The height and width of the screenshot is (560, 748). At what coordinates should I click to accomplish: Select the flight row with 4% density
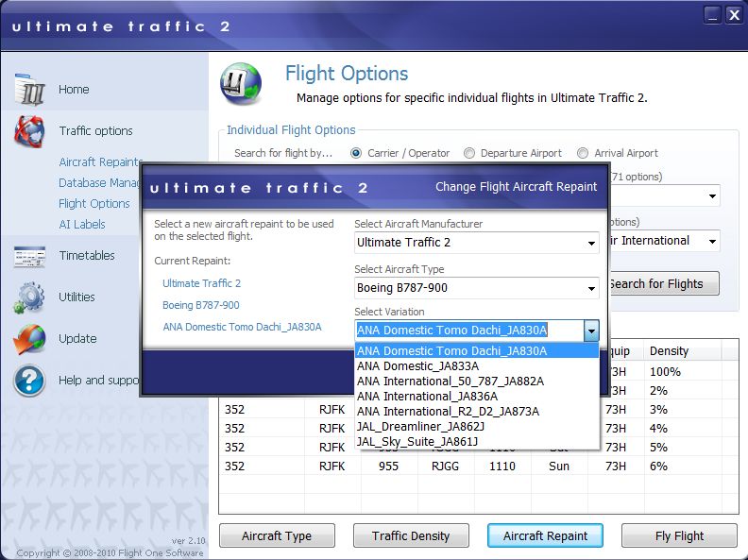click(479, 429)
